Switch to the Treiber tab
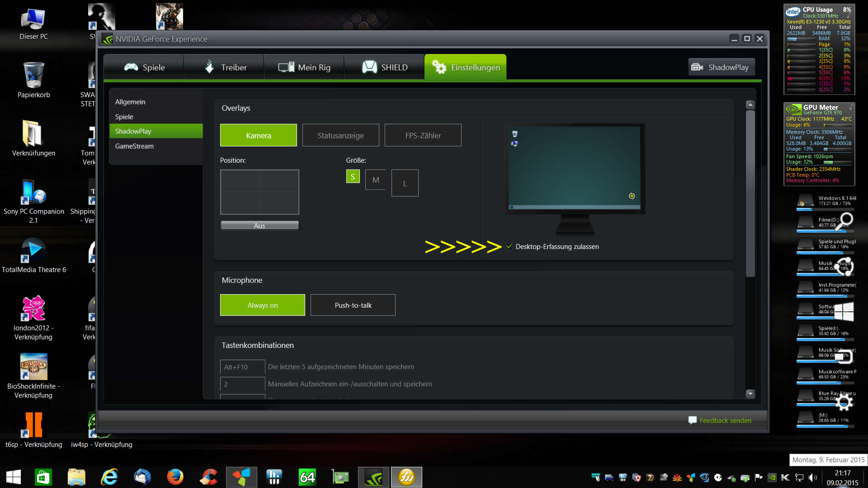Viewport: 868px width, 488px height. 224,67
